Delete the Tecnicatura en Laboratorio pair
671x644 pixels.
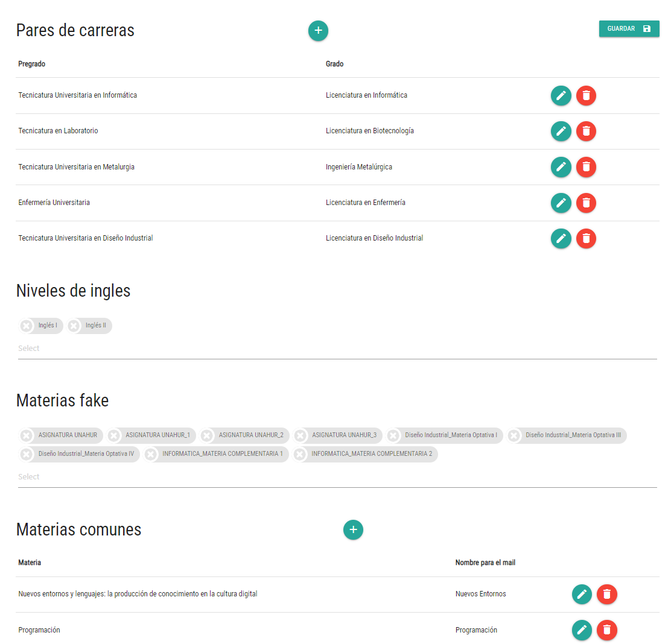(x=586, y=131)
